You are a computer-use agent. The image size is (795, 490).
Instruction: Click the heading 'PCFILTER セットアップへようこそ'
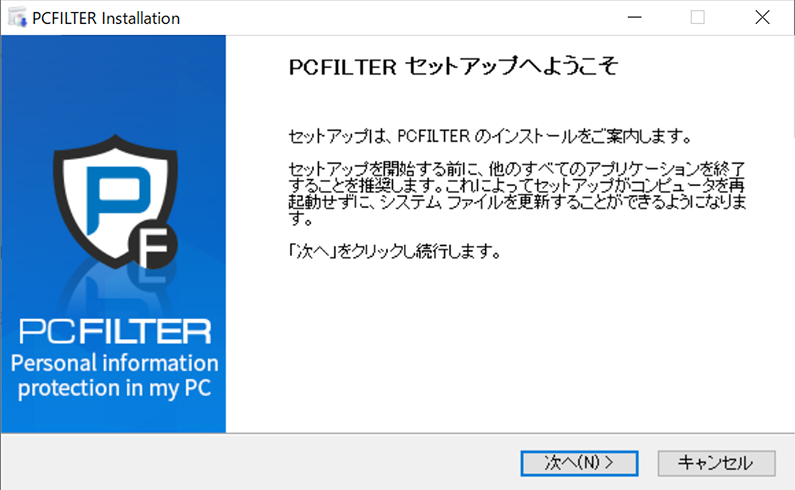tap(453, 67)
